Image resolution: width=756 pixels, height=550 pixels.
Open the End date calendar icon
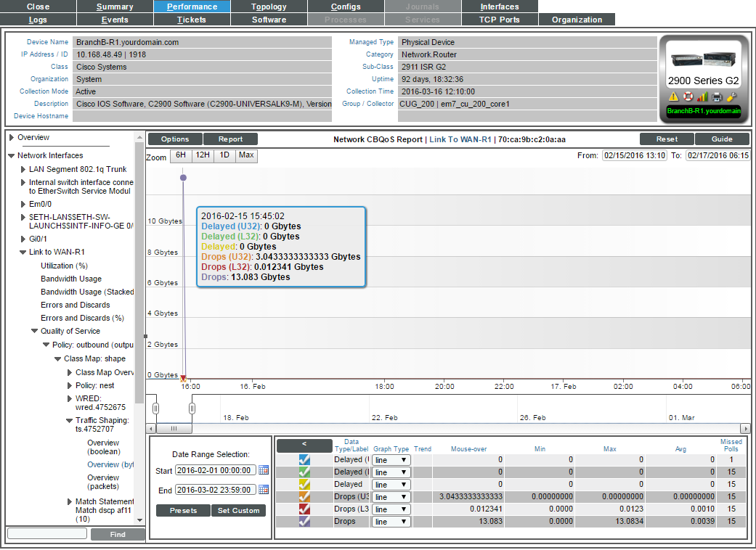point(263,490)
